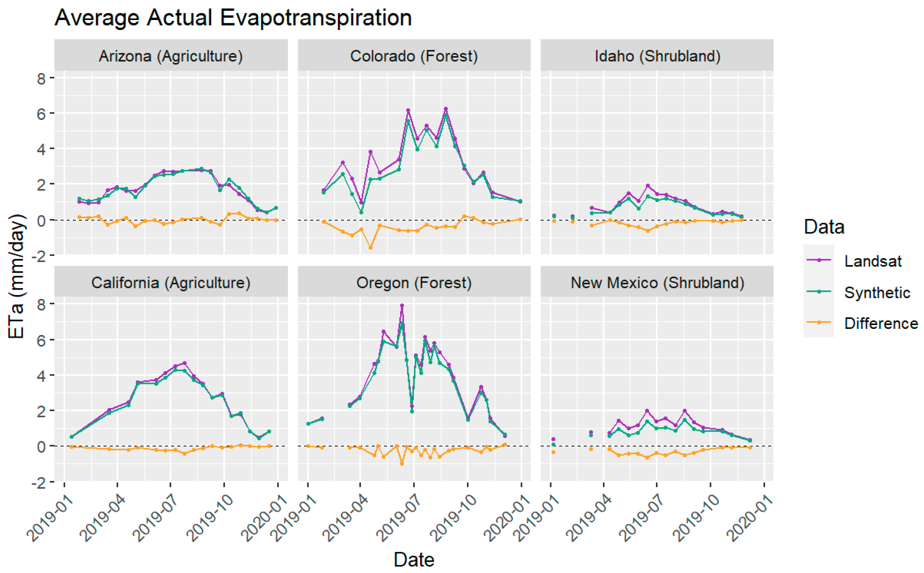Click the purple Landsat legend line swatch

click(819, 260)
